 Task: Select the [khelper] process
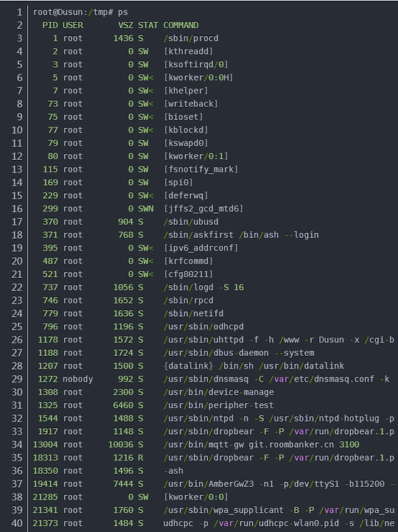coord(186,91)
